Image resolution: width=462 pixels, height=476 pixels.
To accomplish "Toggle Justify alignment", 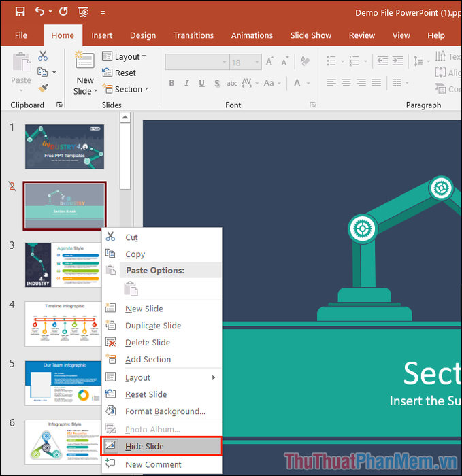I will [x=376, y=82].
